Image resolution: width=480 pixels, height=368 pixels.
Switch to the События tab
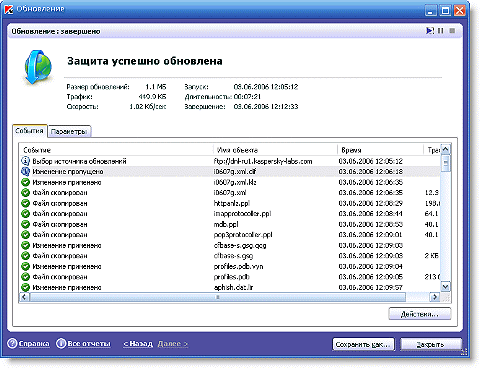tap(29, 131)
